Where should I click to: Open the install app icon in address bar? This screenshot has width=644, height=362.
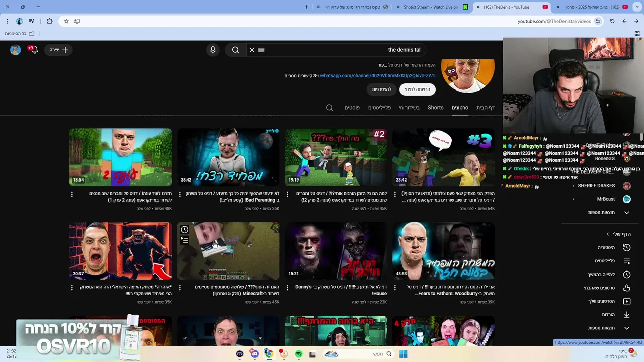pos(77,21)
